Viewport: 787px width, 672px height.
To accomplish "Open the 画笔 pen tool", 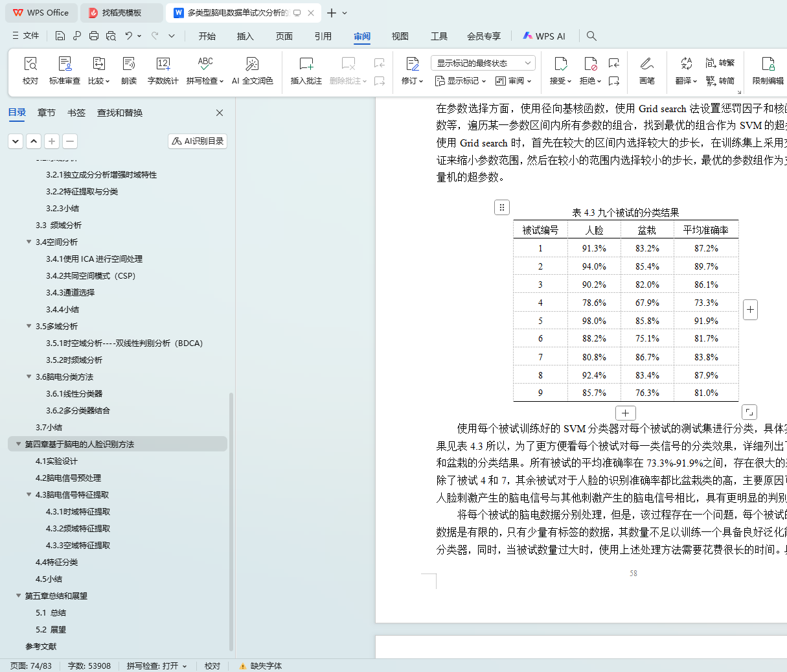I will [646, 71].
